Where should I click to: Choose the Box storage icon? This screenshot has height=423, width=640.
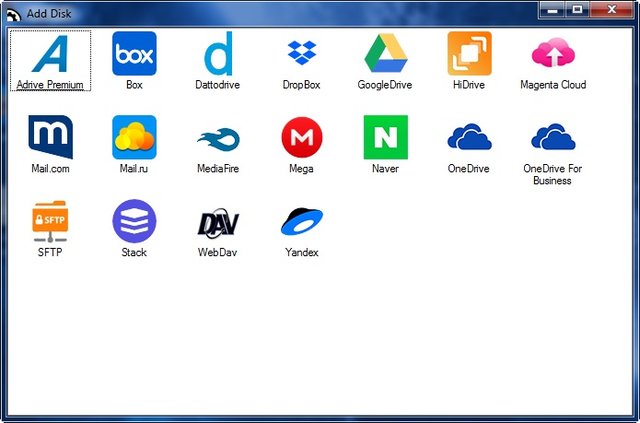coord(134,54)
